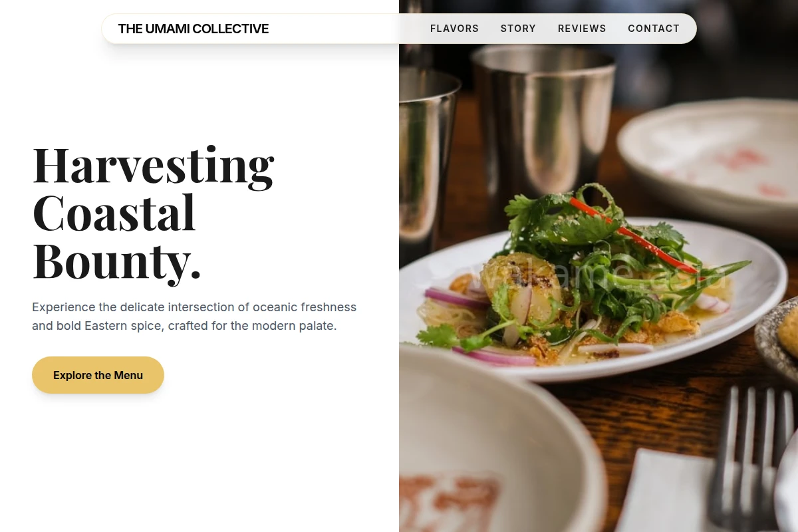Image resolution: width=798 pixels, height=532 pixels.
Task: Click the fork in the hero photo
Action: click(749, 459)
